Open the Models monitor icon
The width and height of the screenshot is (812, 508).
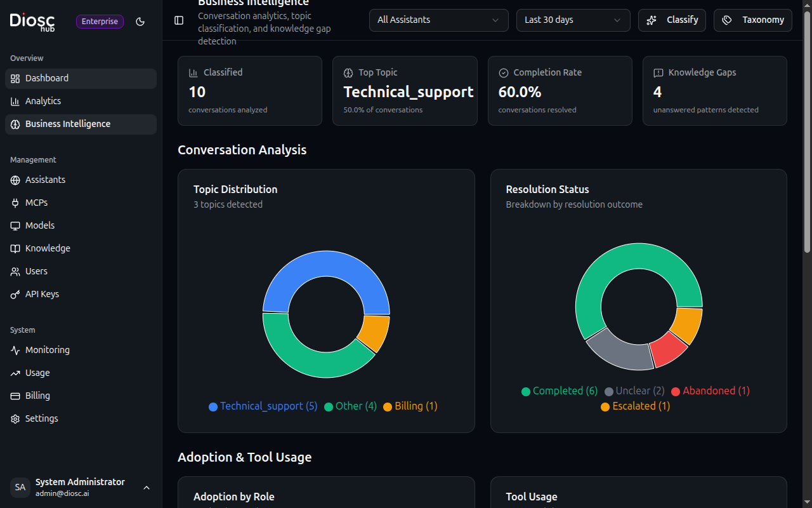tap(15, 225)
